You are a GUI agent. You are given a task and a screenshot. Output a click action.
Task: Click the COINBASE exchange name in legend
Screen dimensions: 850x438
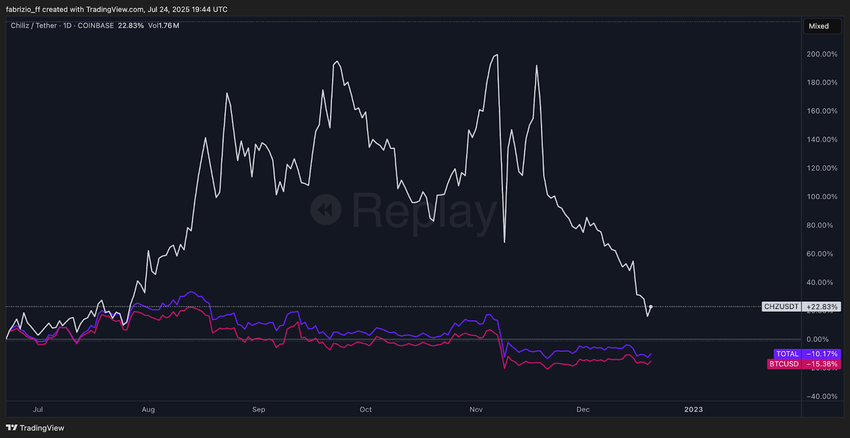pos(94,25)
